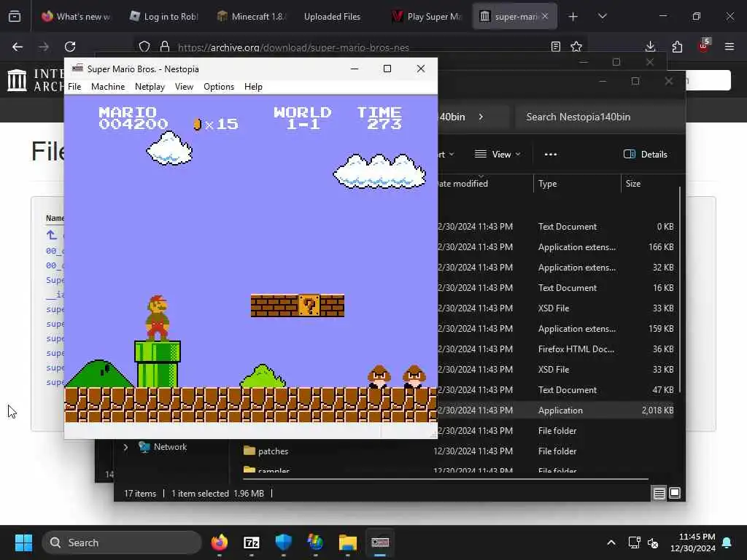Select the Firefox HTML Doc row
747x560 pixels.
pos(557,349)
